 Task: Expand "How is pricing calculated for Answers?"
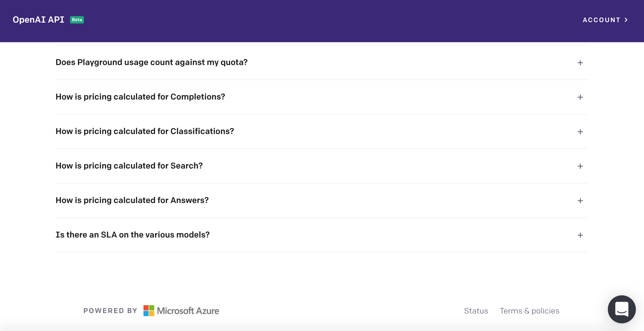pyautogui.click(x=321, y=200)
